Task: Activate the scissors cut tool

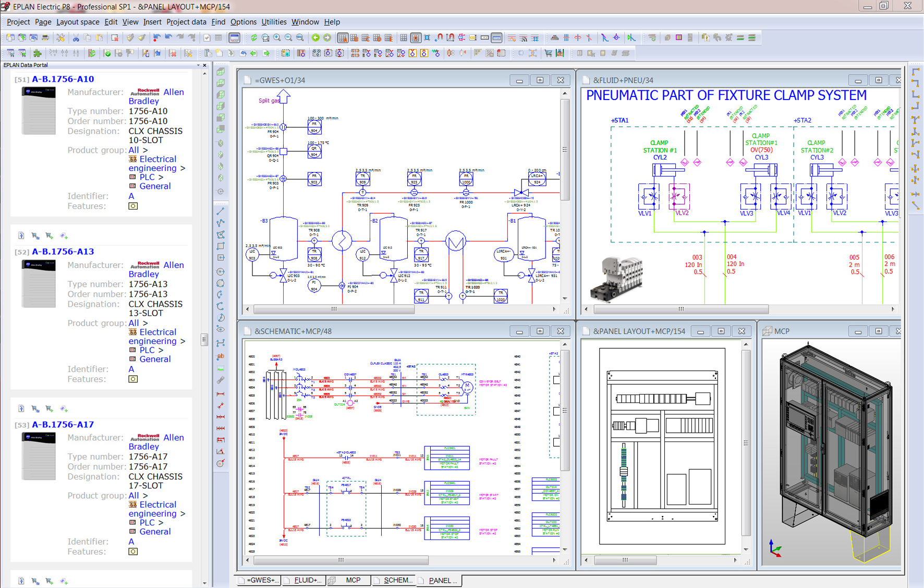Action: coord(77,38)
